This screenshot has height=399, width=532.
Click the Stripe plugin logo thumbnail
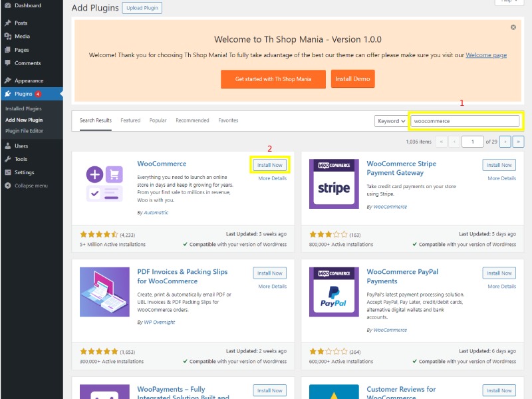pyautogui.click(x=334, y=184)
